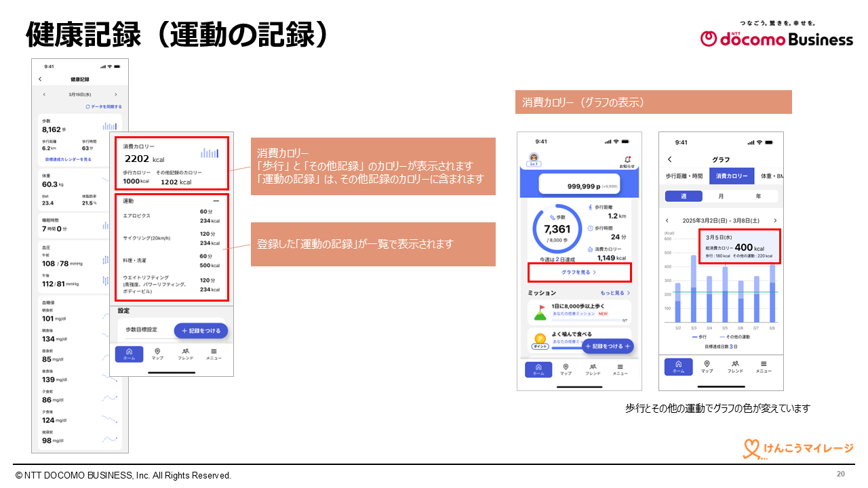868x488 pixels.
Task: Go to previous day before 3月19日(水)
Action: click(44, 95)
